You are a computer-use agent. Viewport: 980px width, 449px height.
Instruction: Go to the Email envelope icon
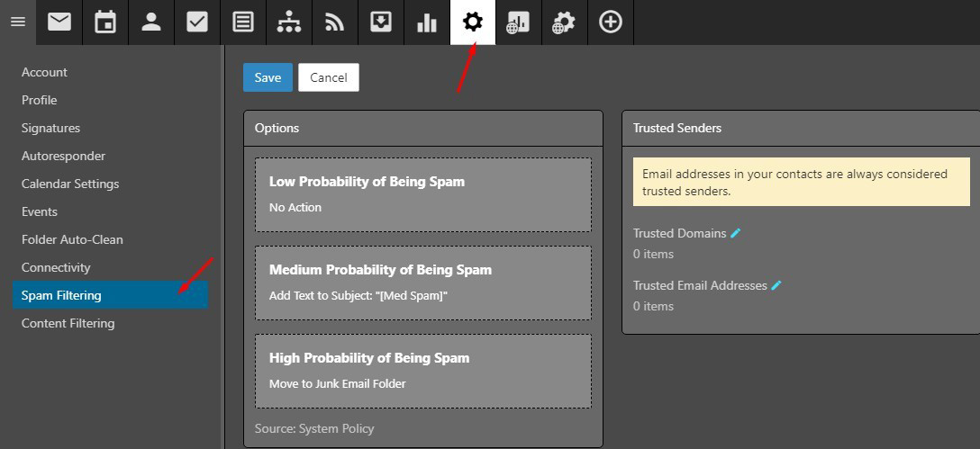59,22
